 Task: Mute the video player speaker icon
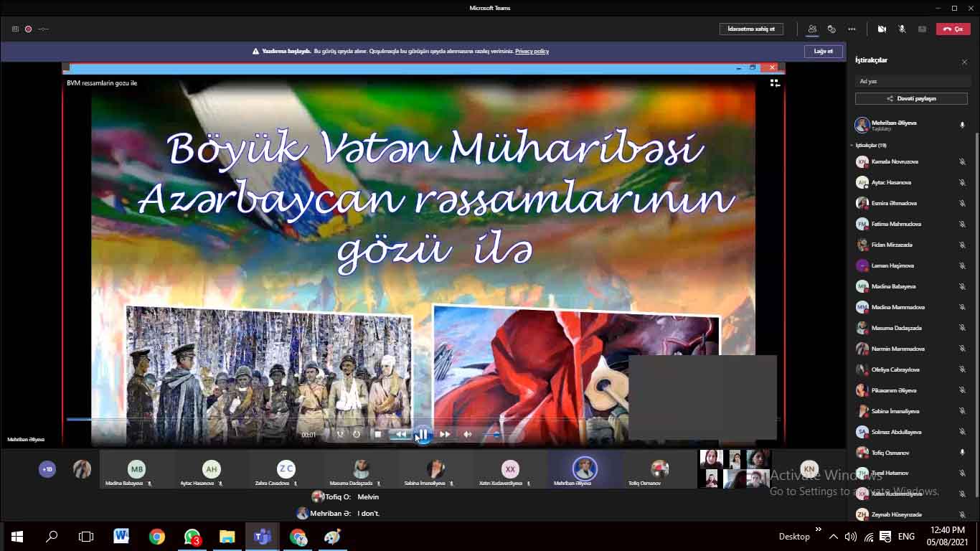click(x=468, y=435)
